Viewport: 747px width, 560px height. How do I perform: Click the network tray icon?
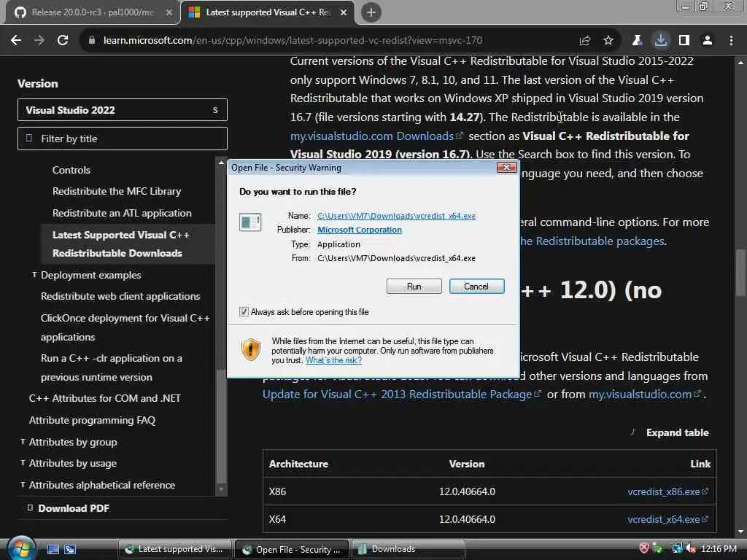click(x=677, y=548)
